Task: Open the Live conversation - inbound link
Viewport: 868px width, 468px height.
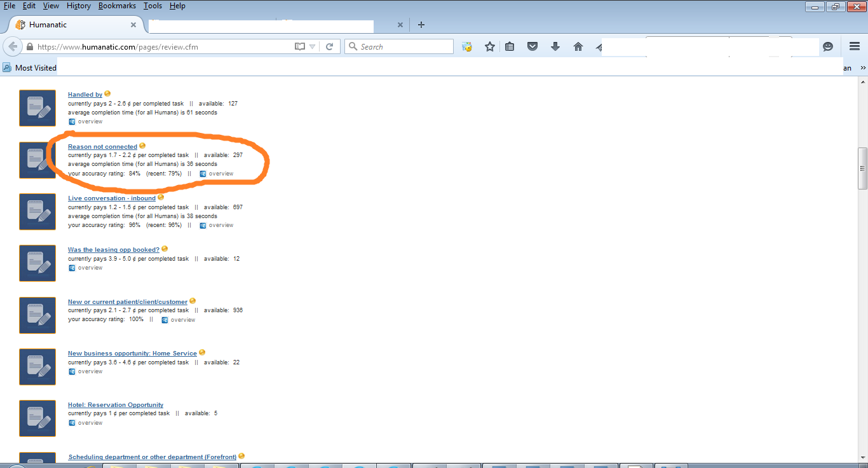Action: point(112,198)
